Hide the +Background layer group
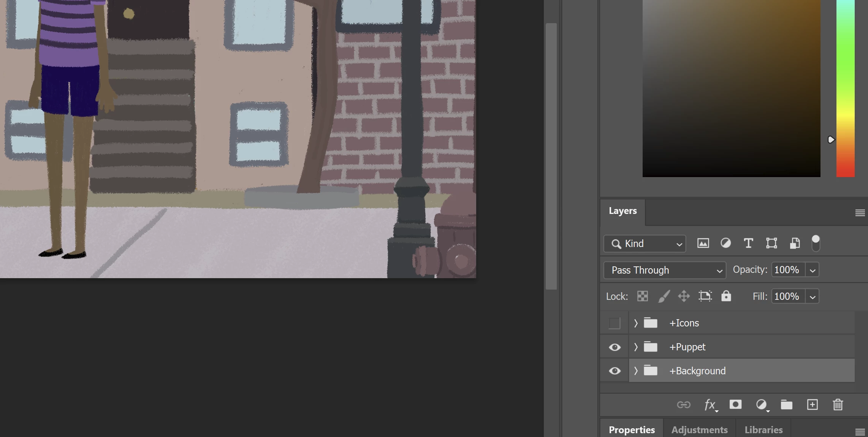The image size is (868, 437). tap(615, 371)
